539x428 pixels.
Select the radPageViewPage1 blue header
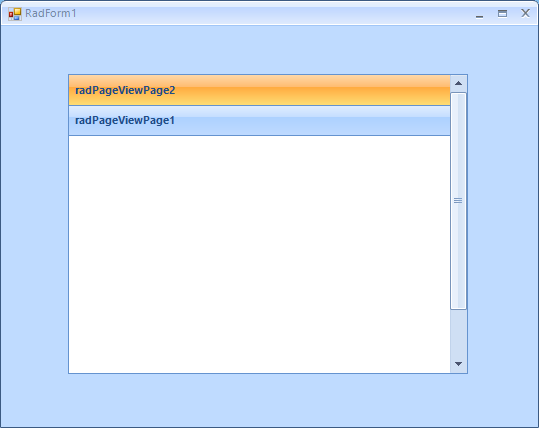click(260, 120)
